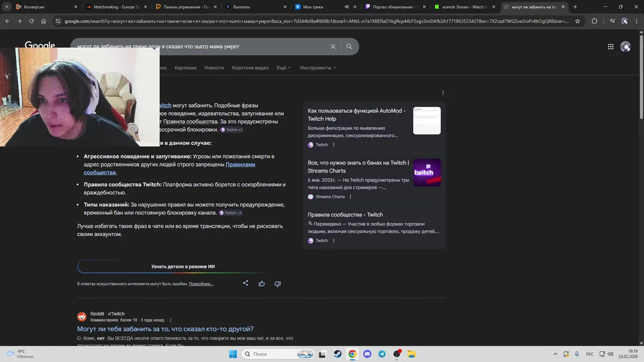Open Как пользоваться функцией AutoMod result

tap(357, 115)
